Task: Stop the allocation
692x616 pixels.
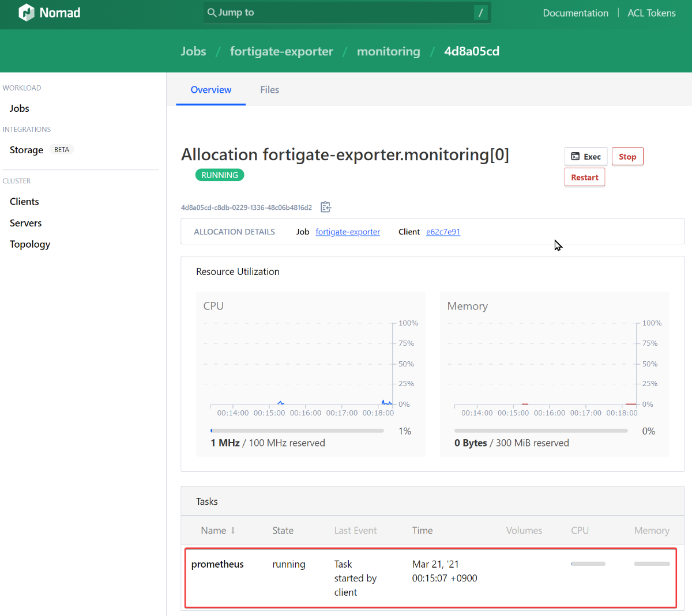Action: pyautogui.click(x=627, y=156)
